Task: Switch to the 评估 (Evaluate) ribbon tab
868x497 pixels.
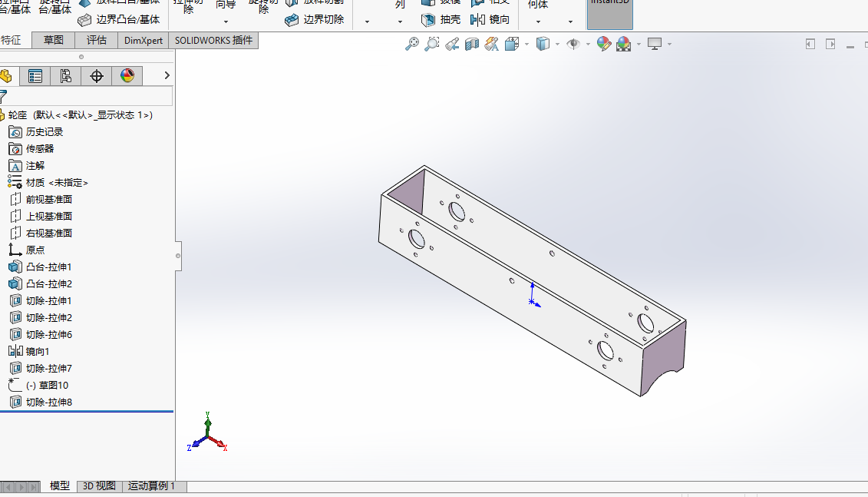Action: click(x=97, y=40)
